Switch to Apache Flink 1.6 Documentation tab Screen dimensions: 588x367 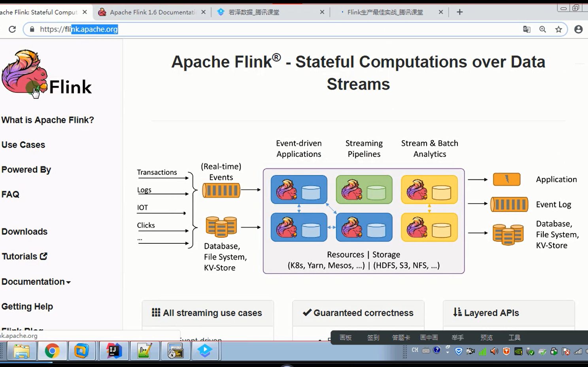click(x=152, y=12)
